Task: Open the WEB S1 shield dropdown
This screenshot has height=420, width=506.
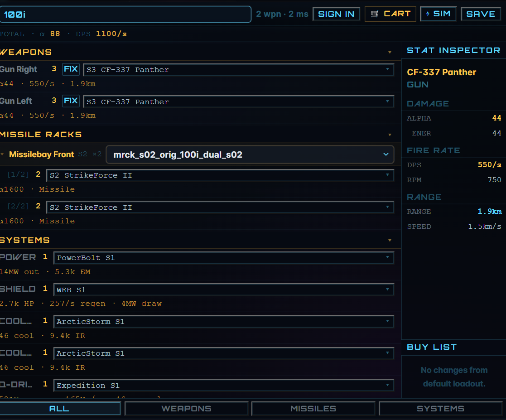Action: (224, 290)
